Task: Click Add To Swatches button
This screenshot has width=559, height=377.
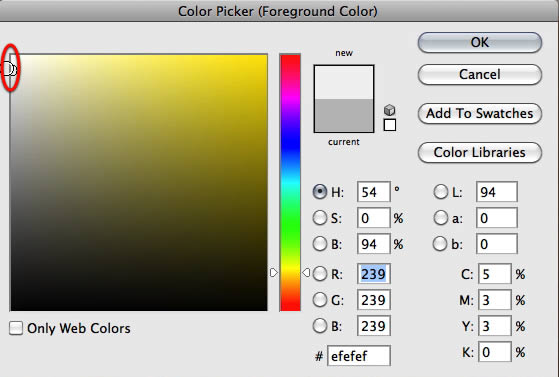Action: [x=480, y=113]
